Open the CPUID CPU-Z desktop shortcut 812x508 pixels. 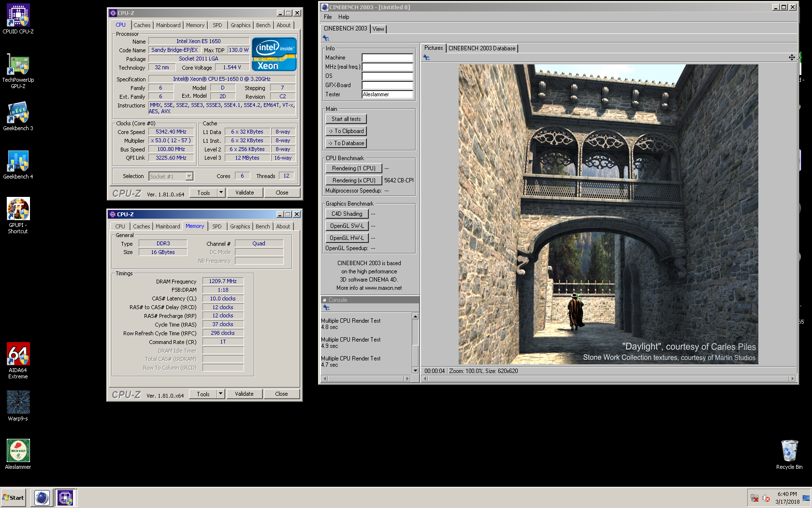tap(18, 19)
